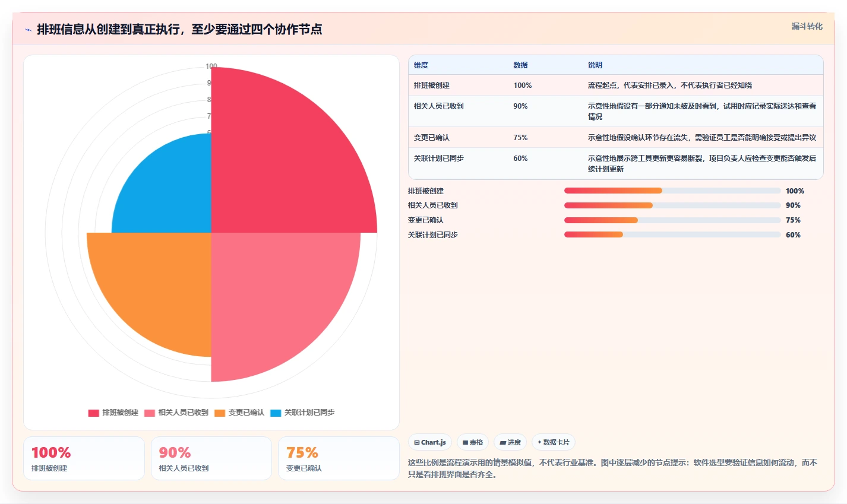This screenshot has height=504, width=847.
Task: Click the 变更已确认 75% progress bar
Action: 672,220
